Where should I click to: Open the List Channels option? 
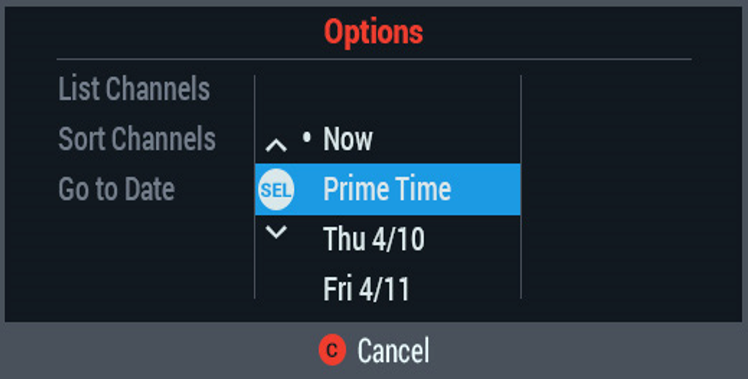point(134,89)
